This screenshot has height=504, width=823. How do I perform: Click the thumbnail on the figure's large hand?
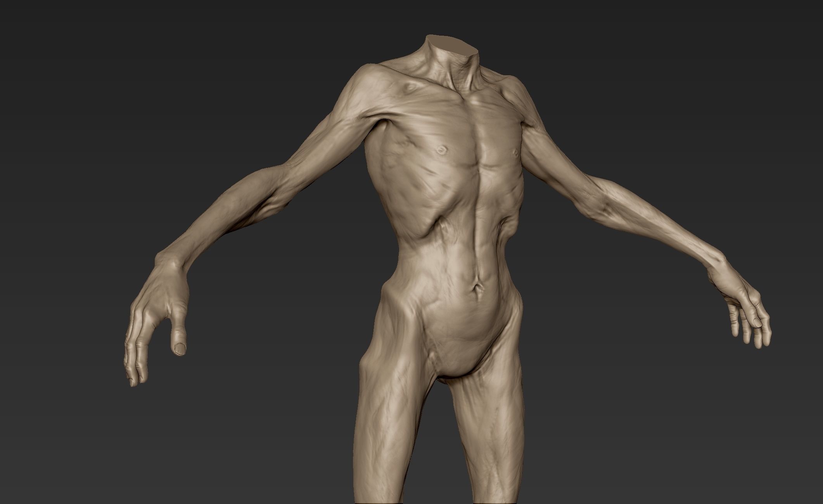179,349
